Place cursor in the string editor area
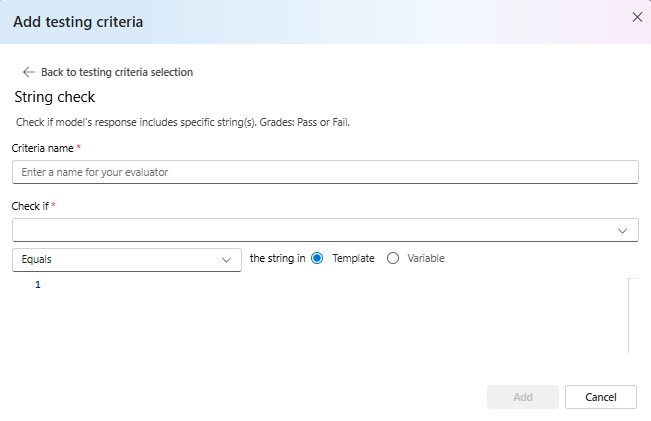 pos(334,316)
